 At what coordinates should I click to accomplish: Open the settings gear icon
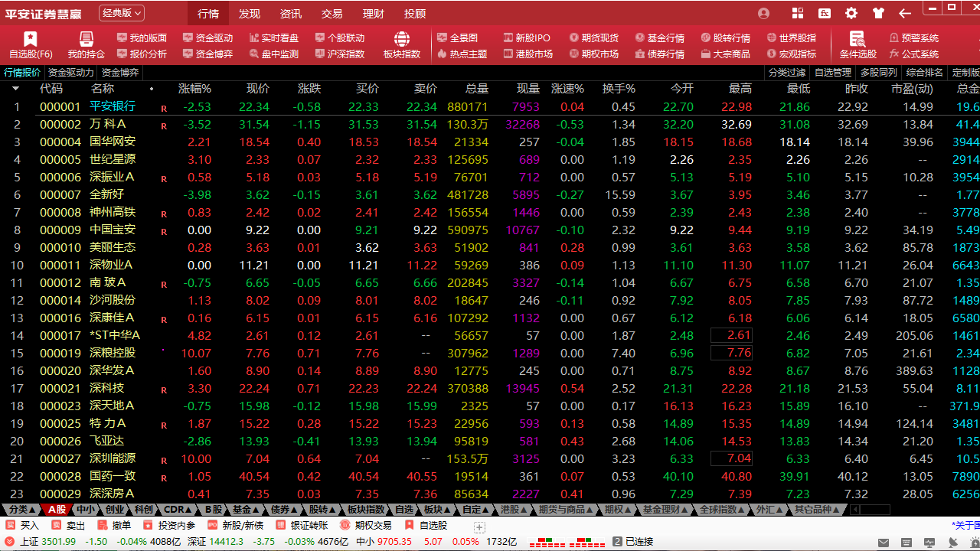(851, 13)
